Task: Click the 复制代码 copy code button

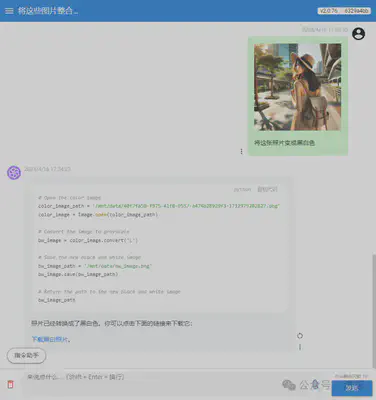Action: click(267, 189)
